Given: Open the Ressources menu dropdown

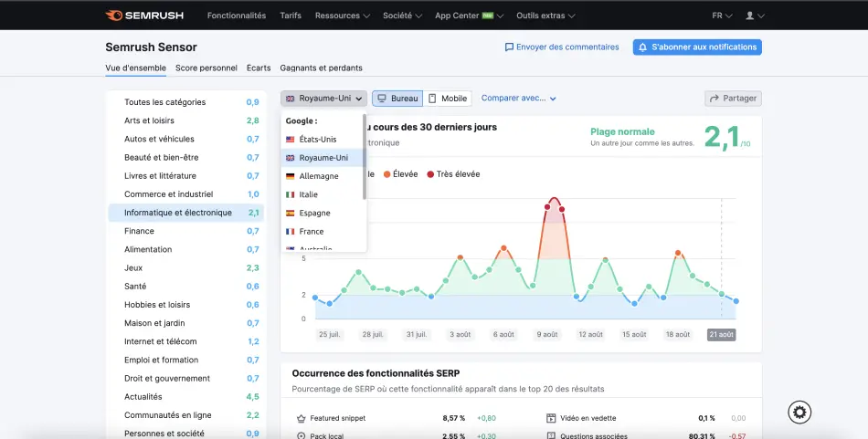Looking at the screenshot, I should (342, 16).
